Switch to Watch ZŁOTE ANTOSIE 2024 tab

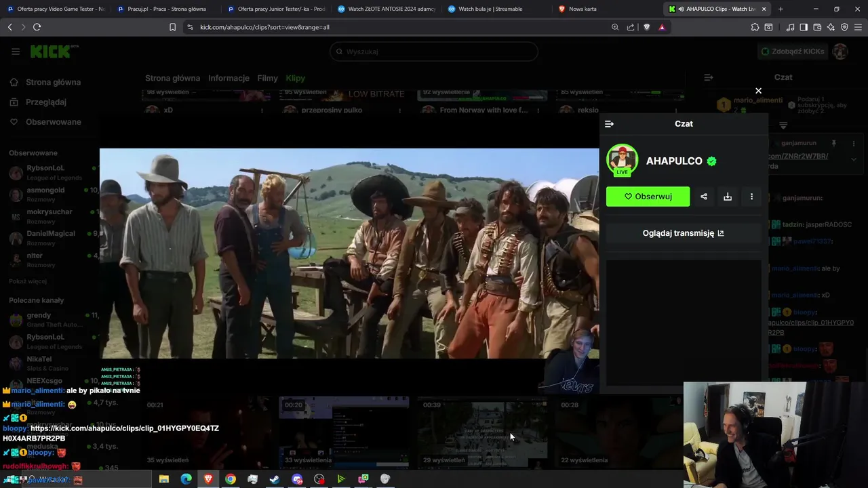tap(387, 9)
